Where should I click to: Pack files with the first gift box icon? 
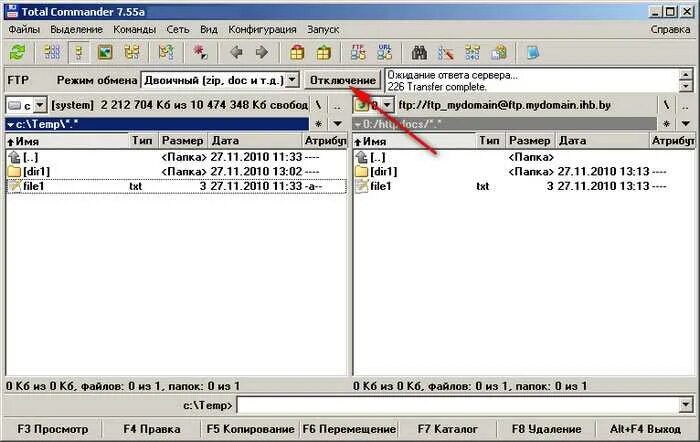tap(297, 53)
